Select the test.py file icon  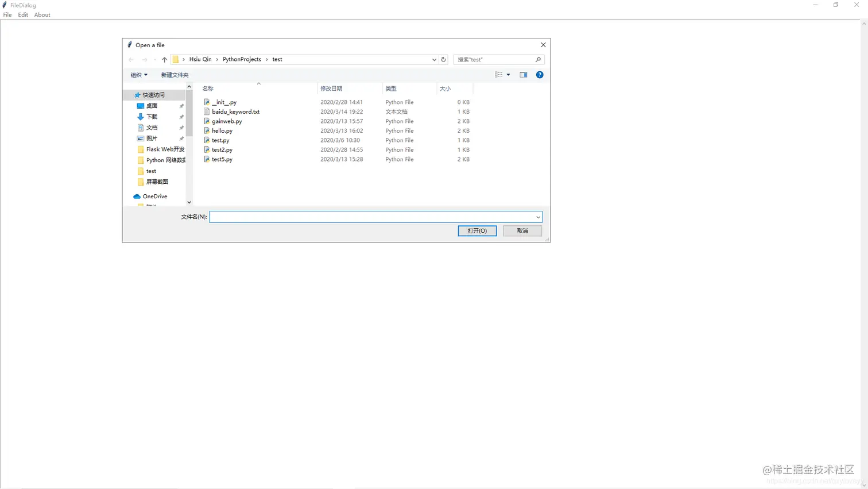(x=207, y=140)
